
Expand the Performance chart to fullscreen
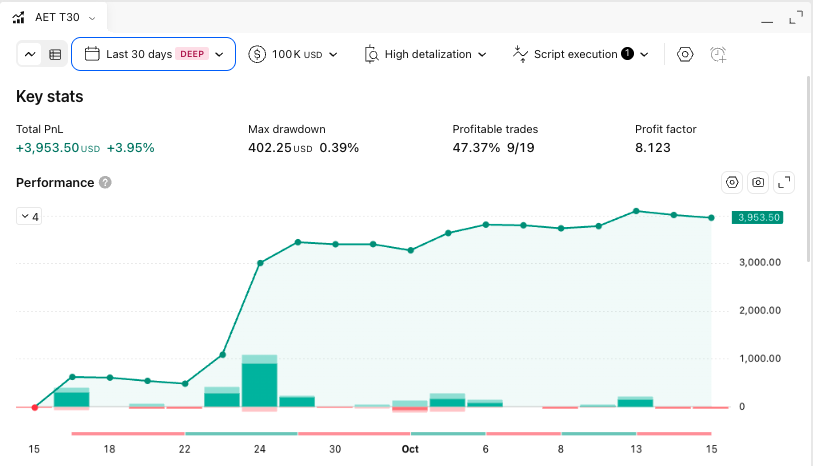point(784,182)
